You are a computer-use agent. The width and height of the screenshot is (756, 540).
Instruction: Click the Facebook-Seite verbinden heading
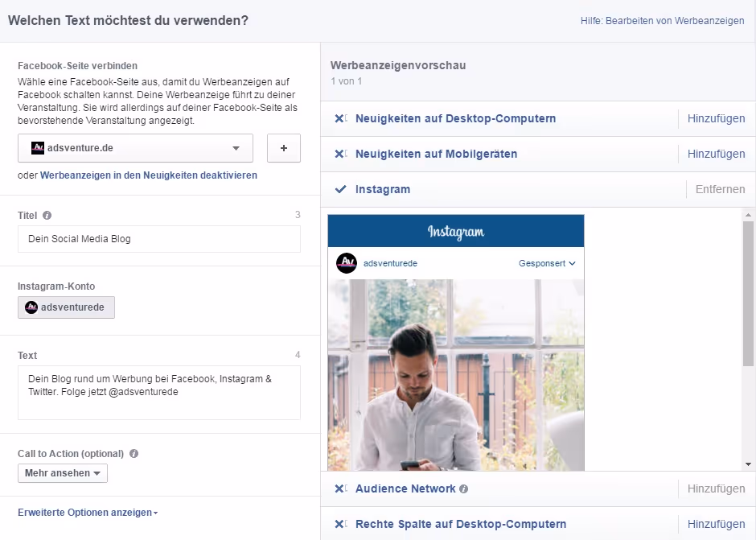coord(78,66)
